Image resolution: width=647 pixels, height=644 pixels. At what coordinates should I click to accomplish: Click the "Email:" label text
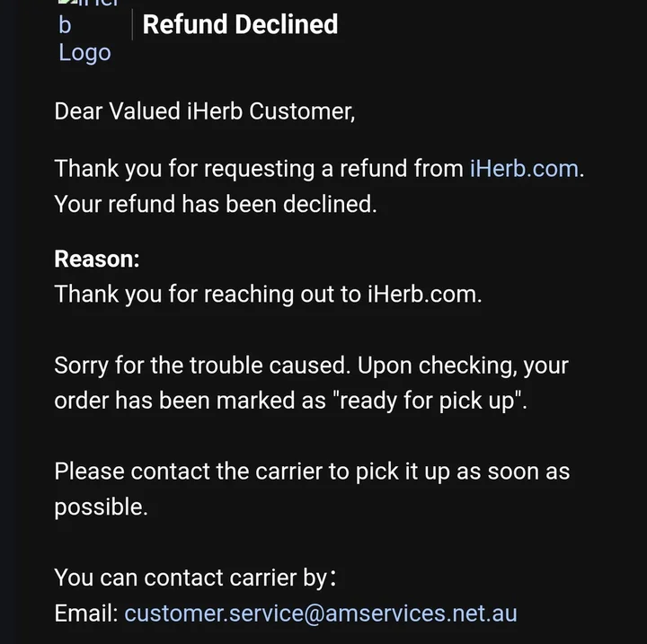coord(86,613)
